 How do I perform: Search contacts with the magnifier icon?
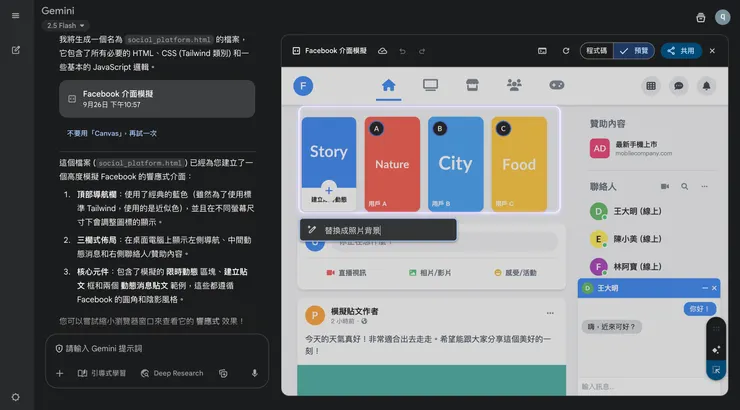point(684,186)
